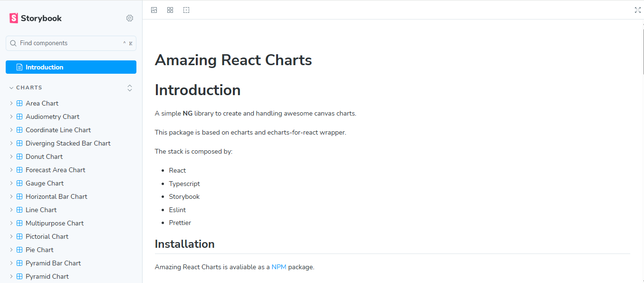Enter full screen mode icon
This screenshot has width=644, height=283.
(x=638, y=10)
